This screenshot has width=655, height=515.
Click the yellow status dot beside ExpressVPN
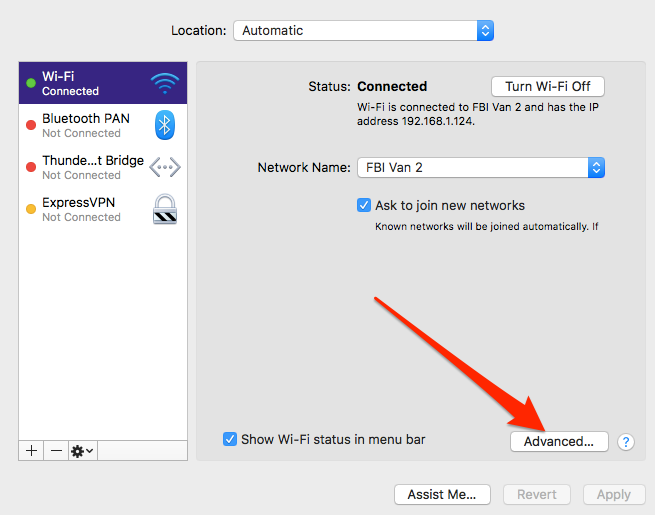click(31, 209)
